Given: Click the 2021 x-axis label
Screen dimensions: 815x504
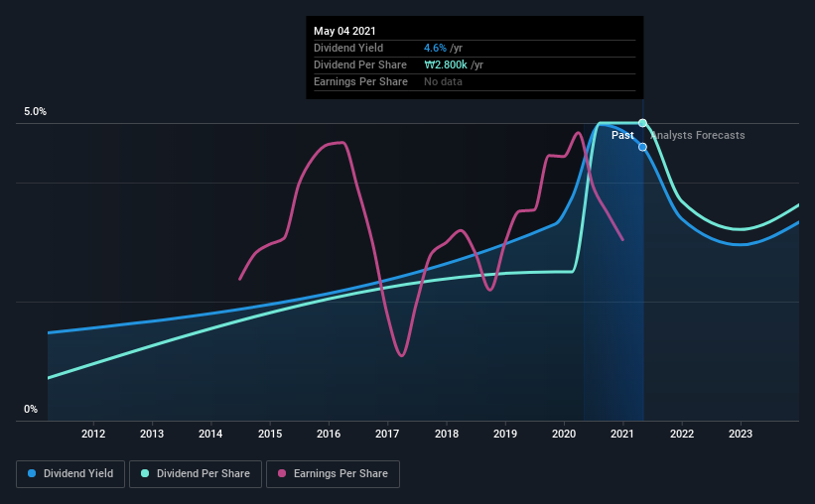Looking at the screenshot, I should (622, 434).
